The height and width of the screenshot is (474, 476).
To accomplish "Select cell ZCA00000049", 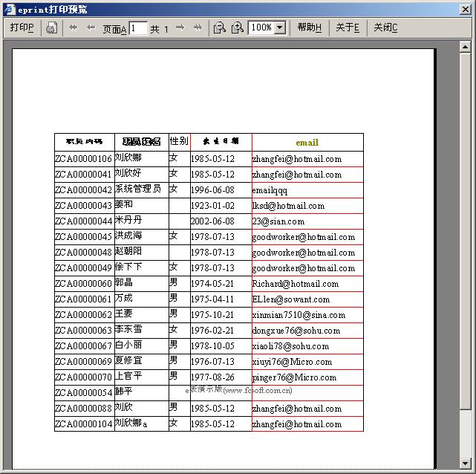I will 85,268.
